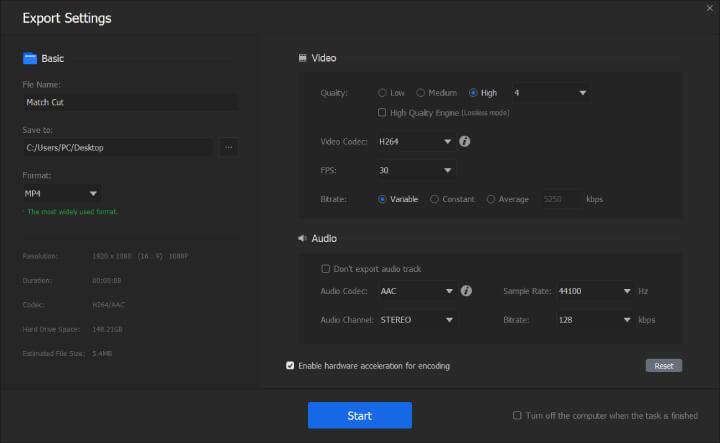
Task: Click the Basic folder icon
Action: click(x=29, y=59)
